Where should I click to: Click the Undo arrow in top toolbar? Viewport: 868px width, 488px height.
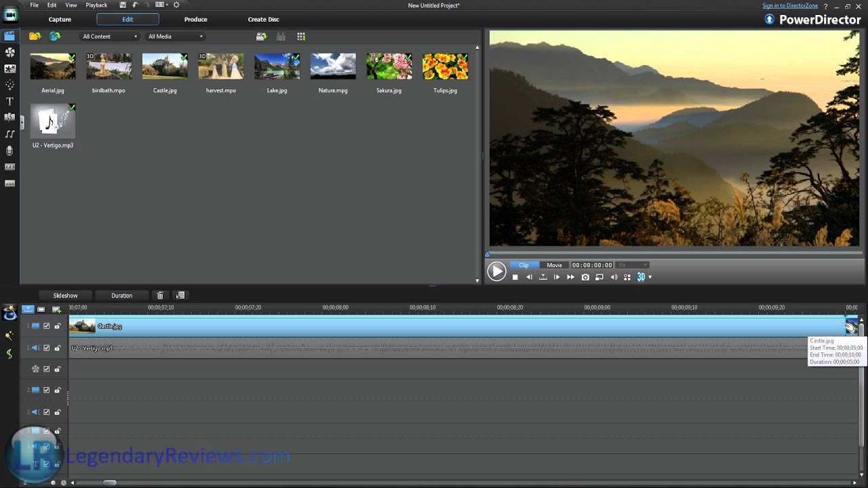[135, 5]
